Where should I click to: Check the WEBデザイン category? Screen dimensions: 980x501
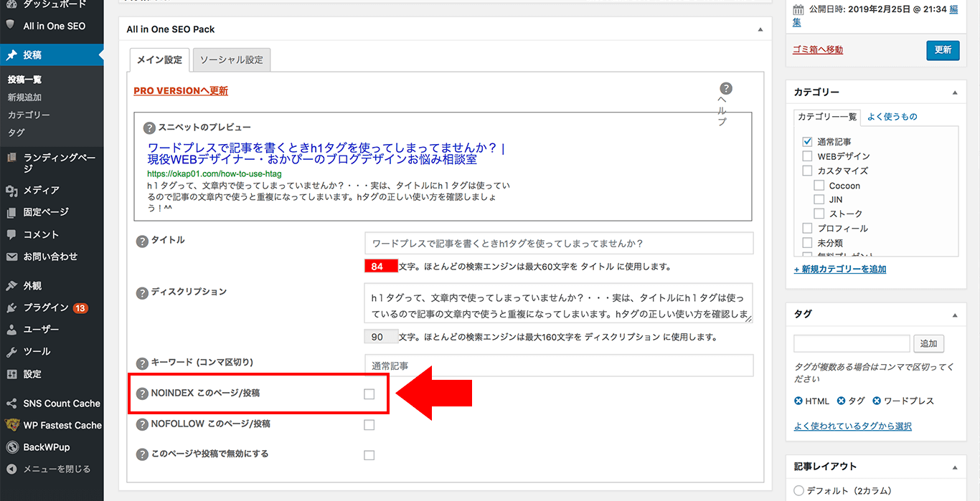click(x=807, y=156)
